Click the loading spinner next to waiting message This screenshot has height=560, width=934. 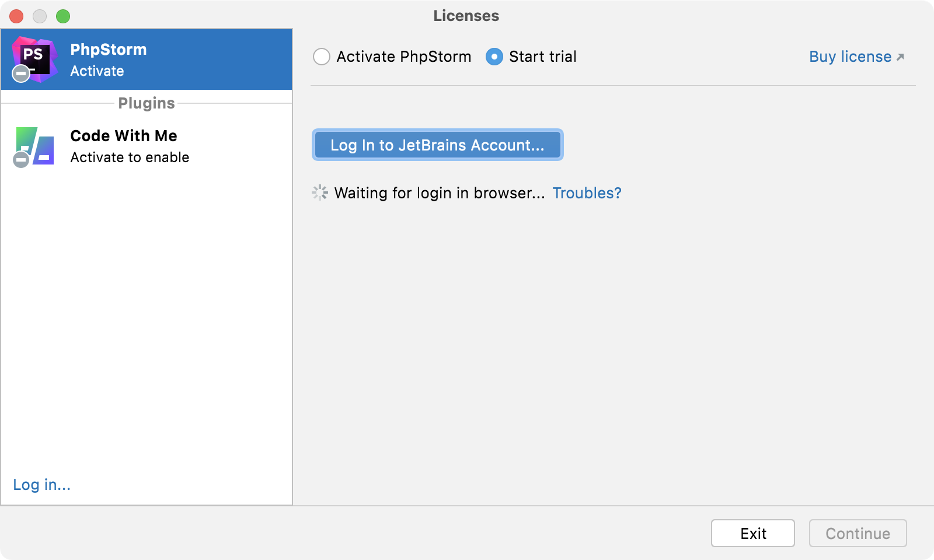(x=319, y=192)
